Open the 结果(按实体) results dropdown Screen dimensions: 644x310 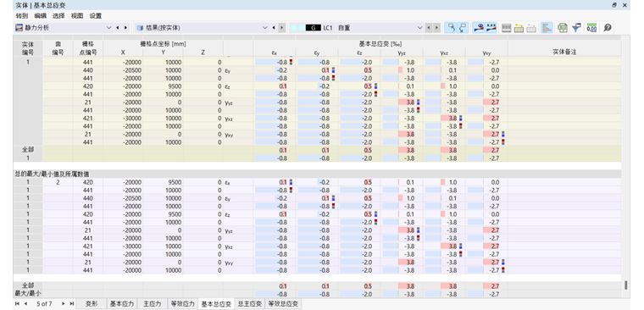click(202, 28)
